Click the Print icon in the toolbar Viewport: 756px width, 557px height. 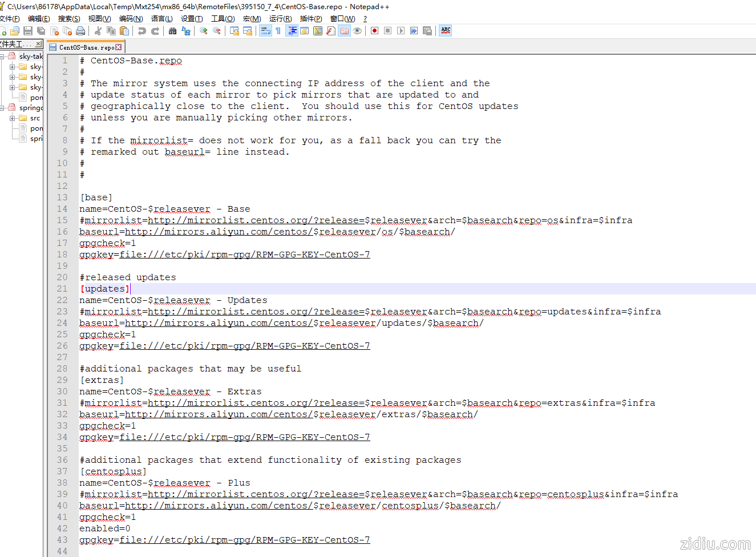click(x=80, y=31)
